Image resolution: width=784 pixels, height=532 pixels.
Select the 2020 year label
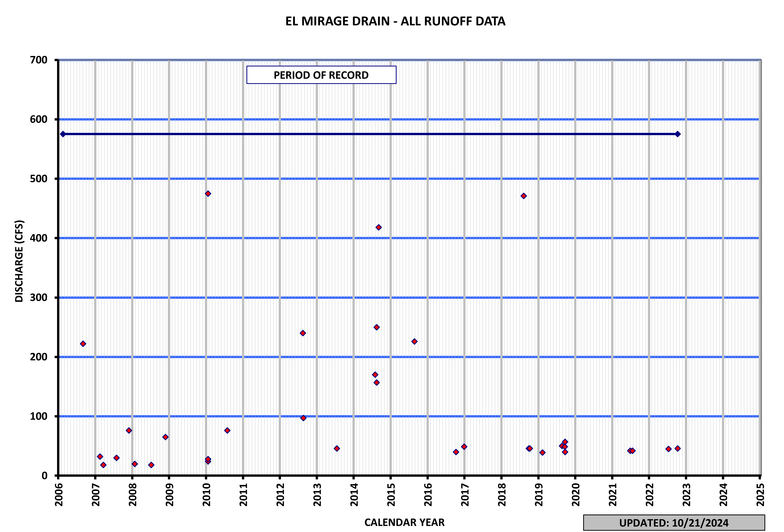[576, 494]
